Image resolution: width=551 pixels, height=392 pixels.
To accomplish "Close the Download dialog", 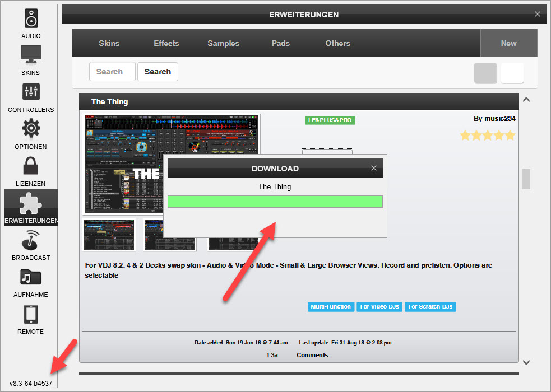I will tap(373, 168).
